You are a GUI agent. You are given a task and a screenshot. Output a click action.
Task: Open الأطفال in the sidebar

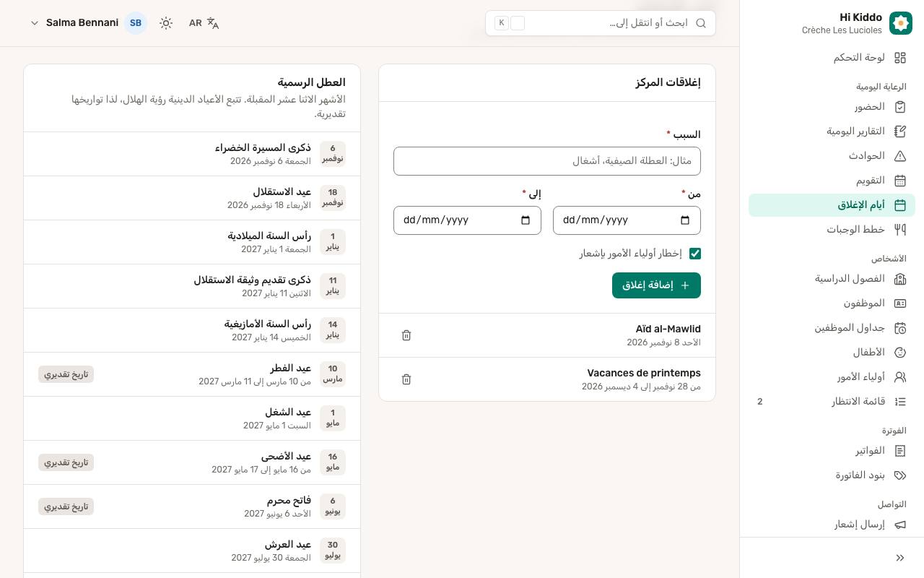pyautogui.click(x=832, y=353)
